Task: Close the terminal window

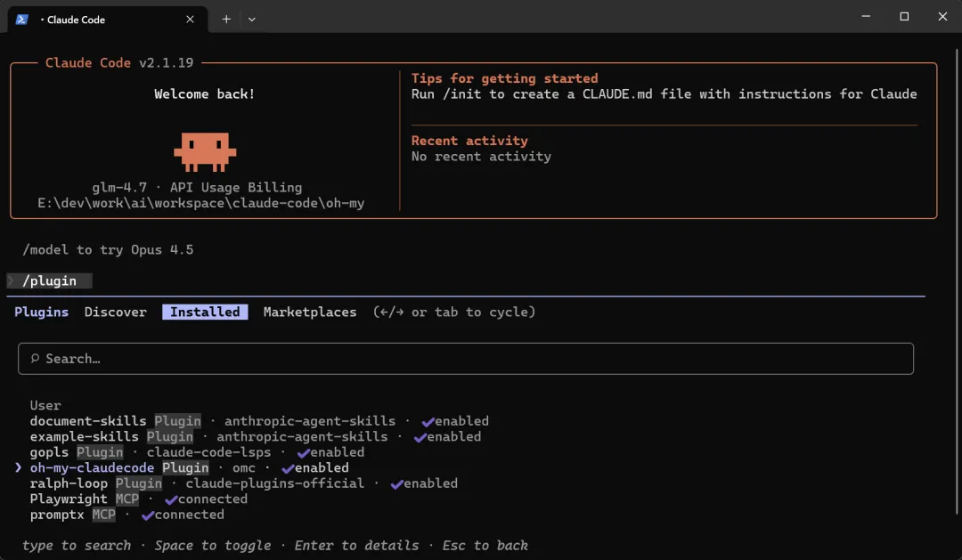Action: pos(942,17)
